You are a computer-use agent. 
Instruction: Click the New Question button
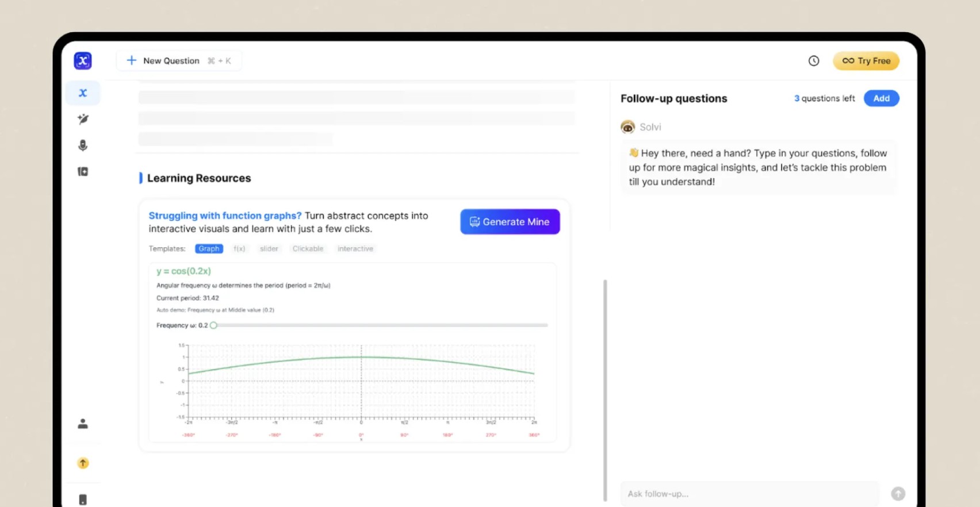coord(179,60)
